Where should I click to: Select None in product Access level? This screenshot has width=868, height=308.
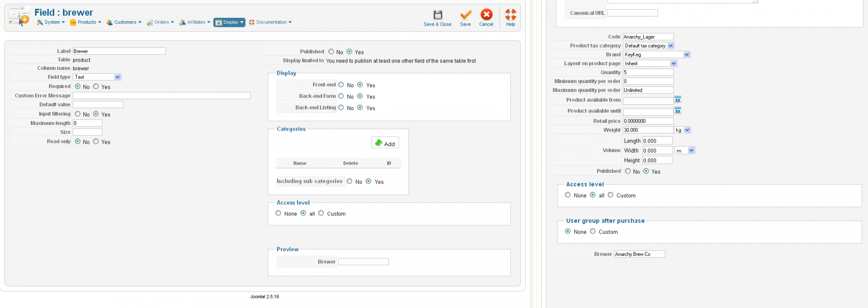tap(568, 195)
